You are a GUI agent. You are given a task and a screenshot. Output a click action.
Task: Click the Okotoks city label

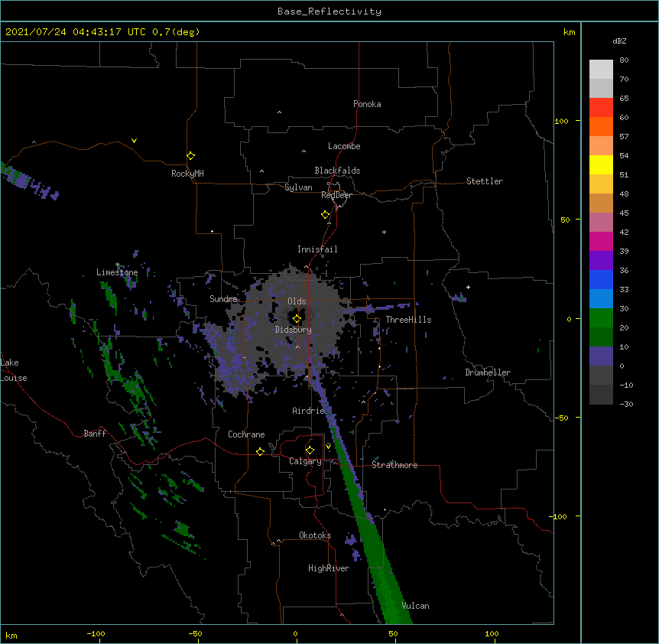coord(315,535)
